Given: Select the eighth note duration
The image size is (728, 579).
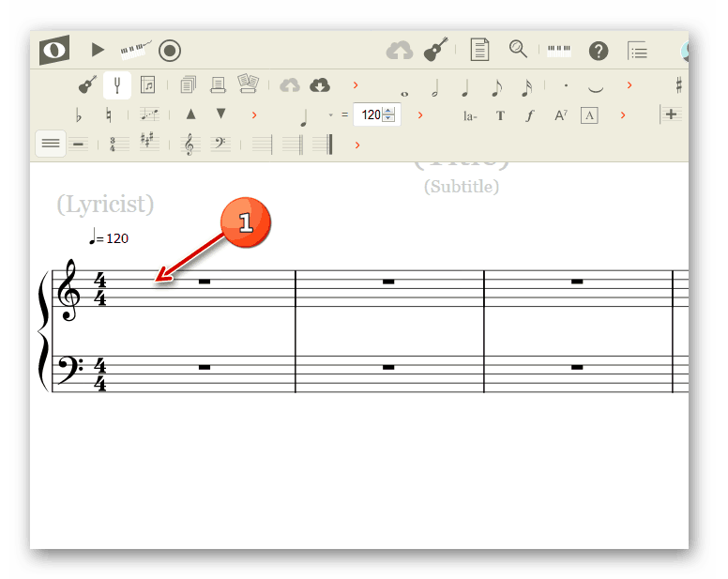Looking at the screenshot, I should (496, 88).
